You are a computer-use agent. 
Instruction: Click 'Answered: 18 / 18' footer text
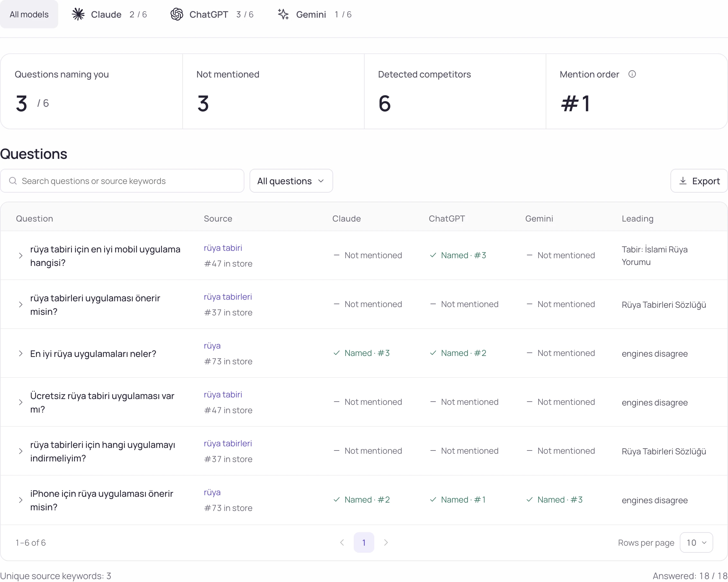tap(690, 576)
